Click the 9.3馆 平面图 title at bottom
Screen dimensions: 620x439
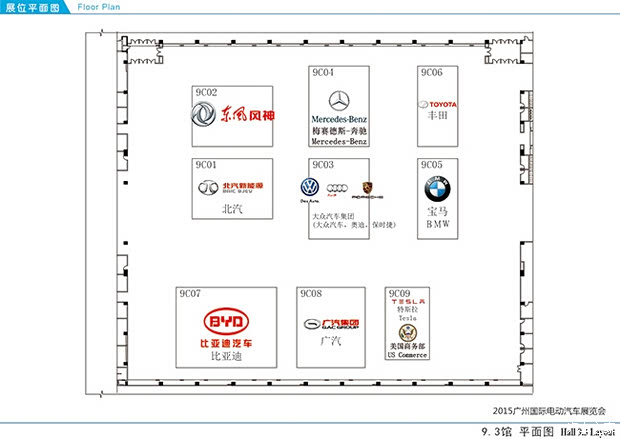[x=525, y=429]
